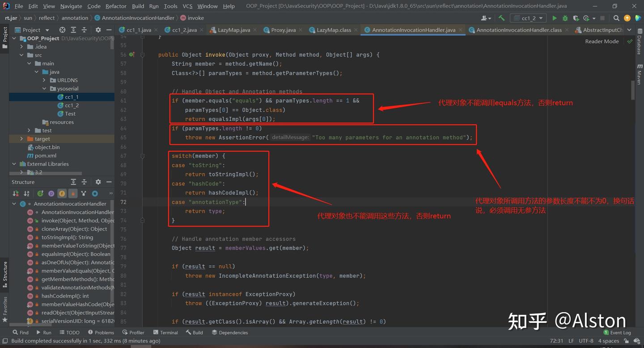This screenshot has height=348, width=644.
Task: Open the Structure panel gear options
Action: [x=98, y=182]
